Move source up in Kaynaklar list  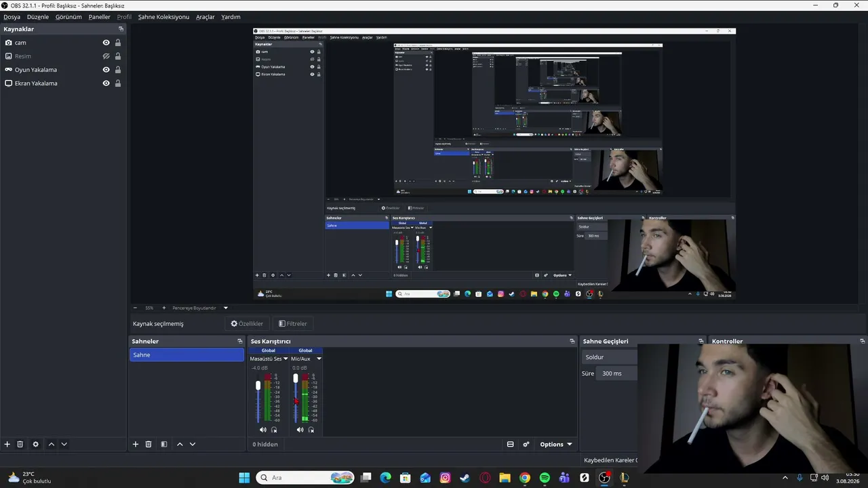tap(51, 445)
